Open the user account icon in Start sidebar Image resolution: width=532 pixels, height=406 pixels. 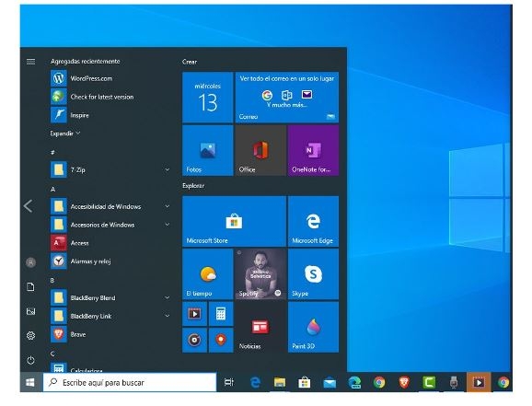tap(31, 262)
